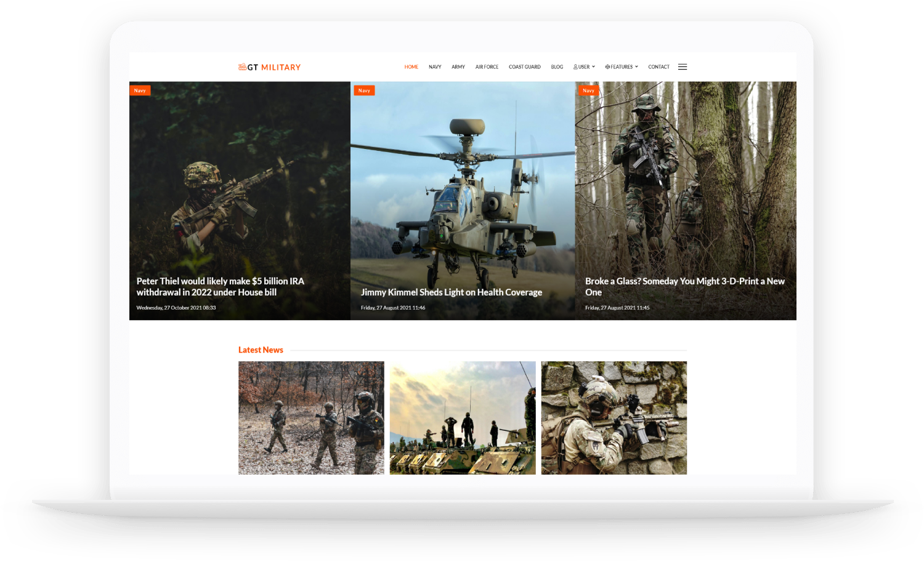Image resolution: width=924 pixels, height=562 pixels.
Task: Select Army in the navigation bar
Action: (458, 67)
